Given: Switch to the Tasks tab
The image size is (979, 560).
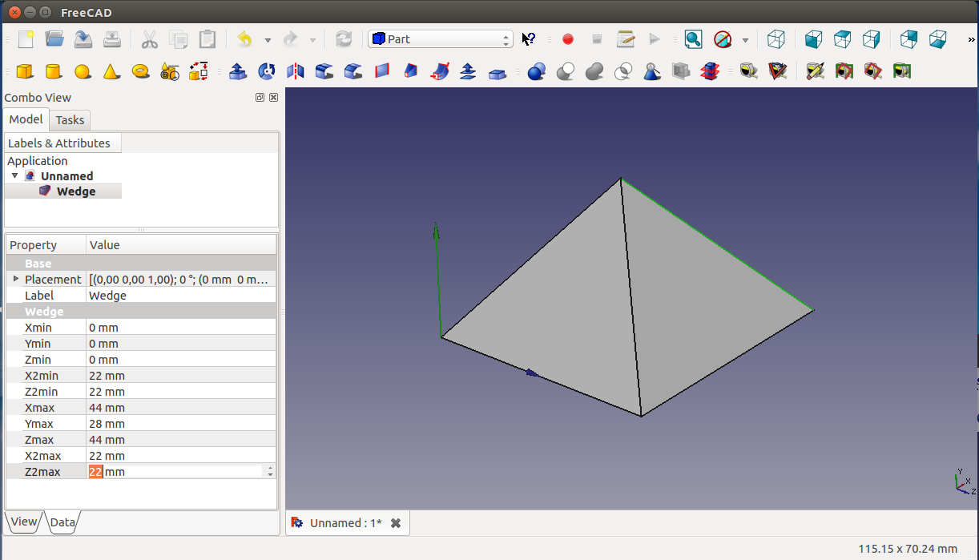Looking at the screenshot, I should [70, 120].
